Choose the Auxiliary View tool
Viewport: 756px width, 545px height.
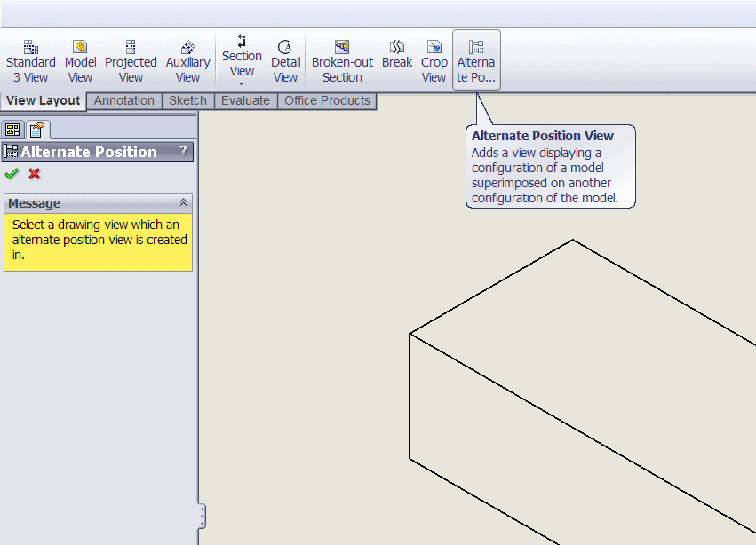click(x=187, y=60)
